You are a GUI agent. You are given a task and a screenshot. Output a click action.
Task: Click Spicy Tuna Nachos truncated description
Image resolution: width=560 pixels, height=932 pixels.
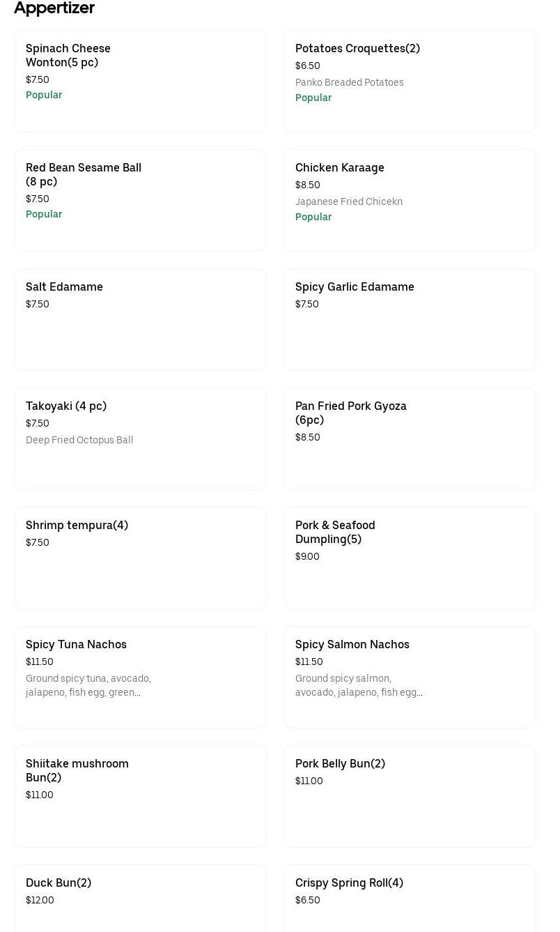point(88,685)
